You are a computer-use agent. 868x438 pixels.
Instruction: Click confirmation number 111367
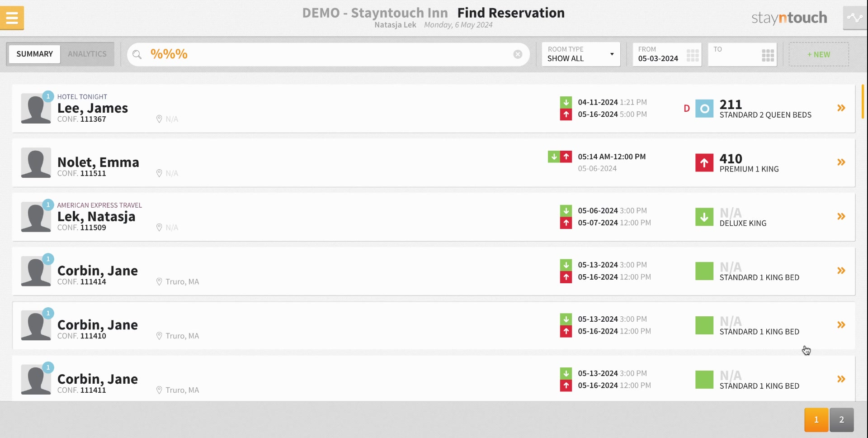pyautogui.click(x=93, y=119)
